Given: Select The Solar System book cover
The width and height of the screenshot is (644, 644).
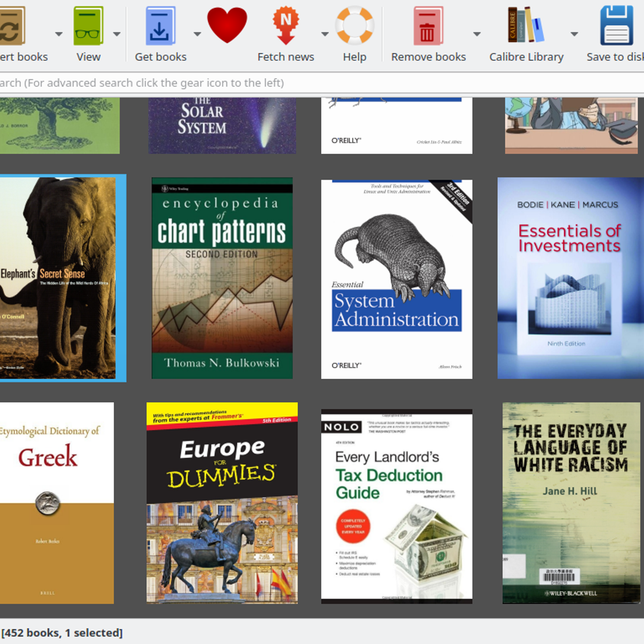Looking at the screenshot, I should [222, 126].
